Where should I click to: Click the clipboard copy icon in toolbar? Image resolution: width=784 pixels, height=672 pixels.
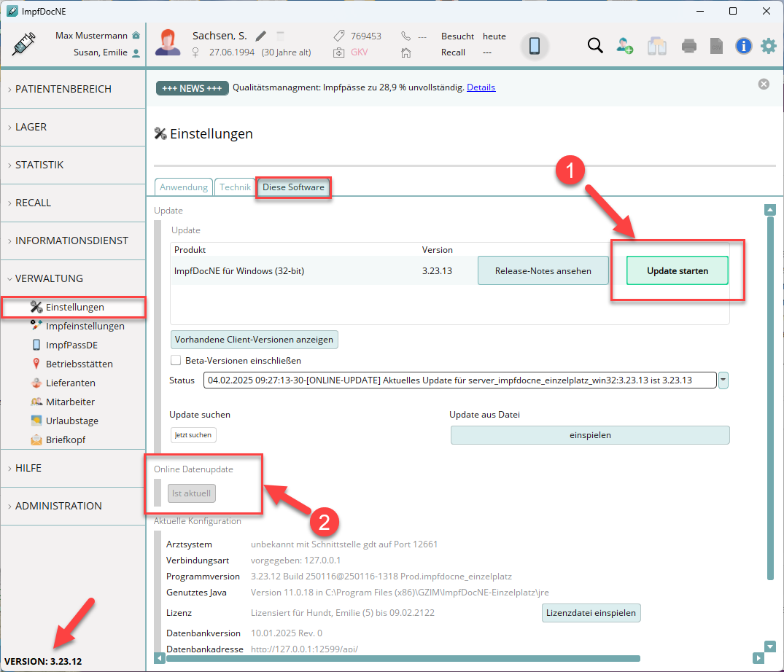tap(657, 46)
